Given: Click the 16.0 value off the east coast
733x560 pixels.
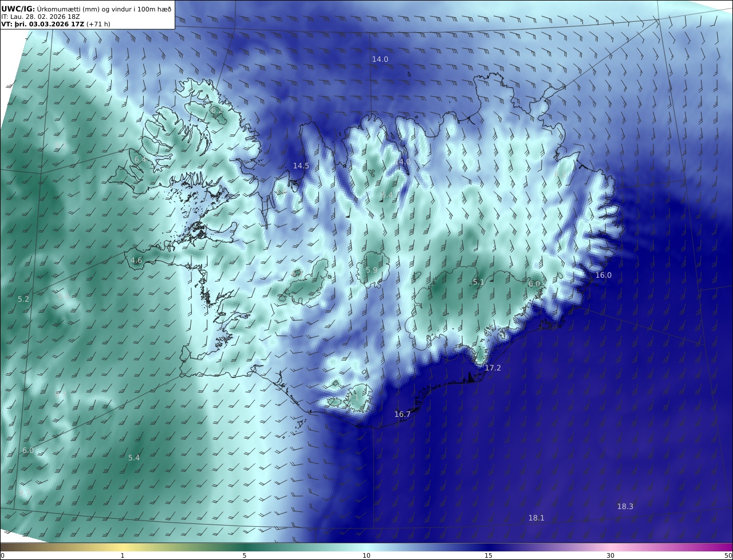Looking at the screenshot, I should pos(604,275).
